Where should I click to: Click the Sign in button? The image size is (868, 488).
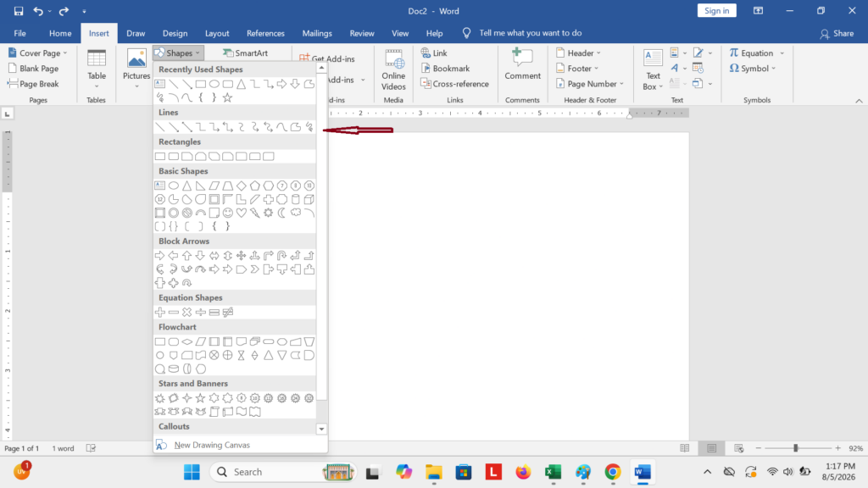pyautogui.click(x=716, y=10)
